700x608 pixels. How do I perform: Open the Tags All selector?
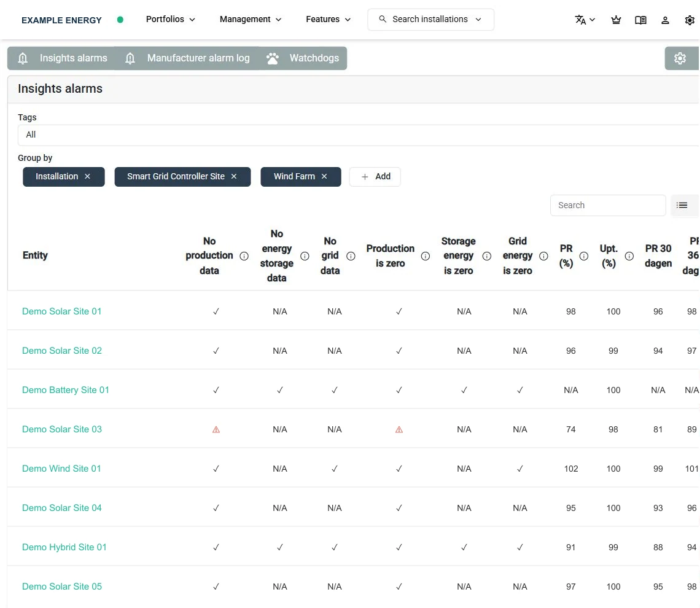click(359, 135)
